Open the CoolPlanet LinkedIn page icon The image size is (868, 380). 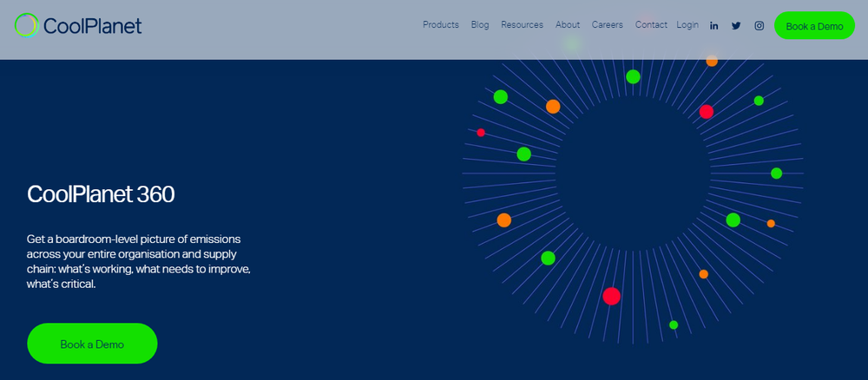714,25
